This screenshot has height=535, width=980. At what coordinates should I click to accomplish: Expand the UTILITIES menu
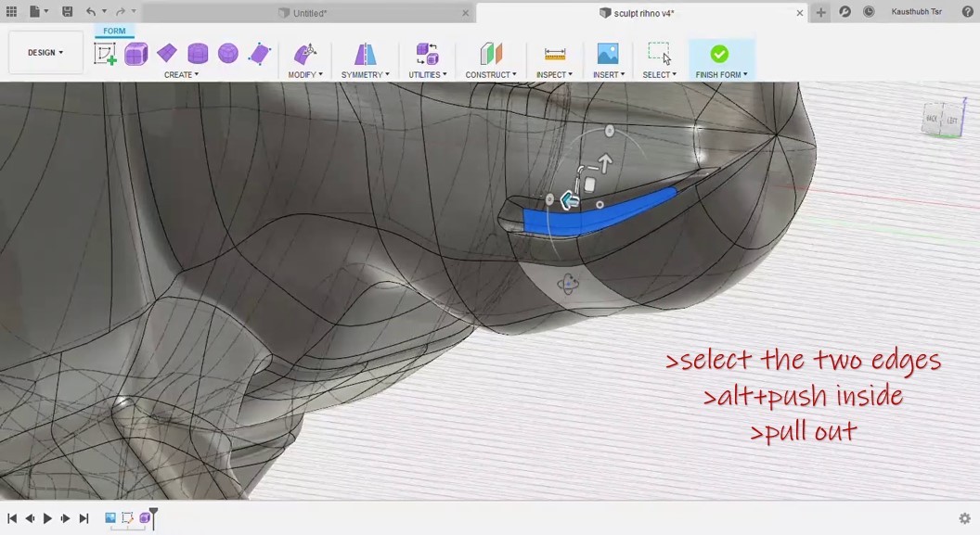(428, 75)
